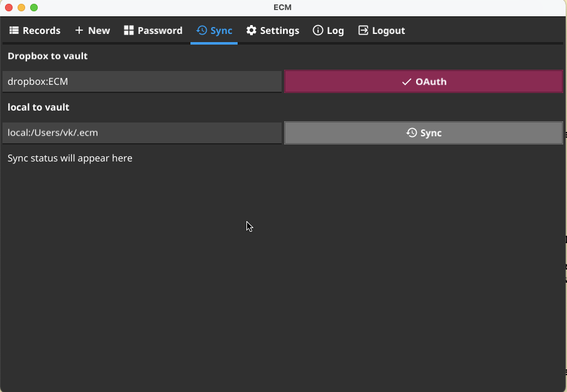Screen dimensions: 567x392
Task: Start Dropbox authentication via the OAuth button
Action: (x=423, y=82)
